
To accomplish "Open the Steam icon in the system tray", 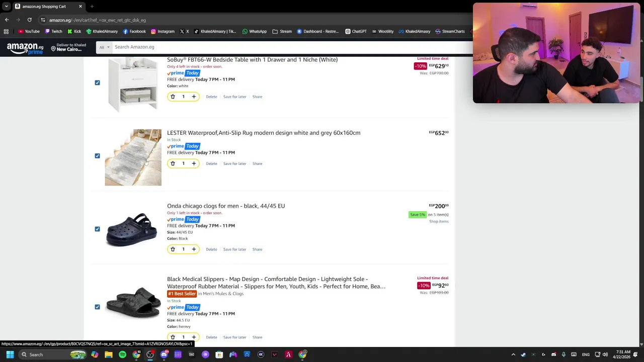I will tap(523, 354).
